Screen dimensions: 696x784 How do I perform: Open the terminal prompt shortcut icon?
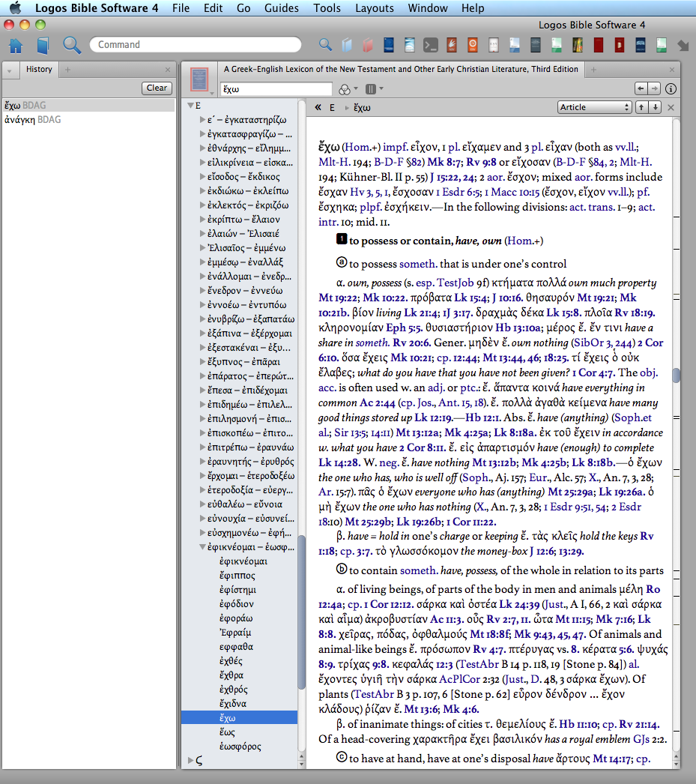[431, 45]
